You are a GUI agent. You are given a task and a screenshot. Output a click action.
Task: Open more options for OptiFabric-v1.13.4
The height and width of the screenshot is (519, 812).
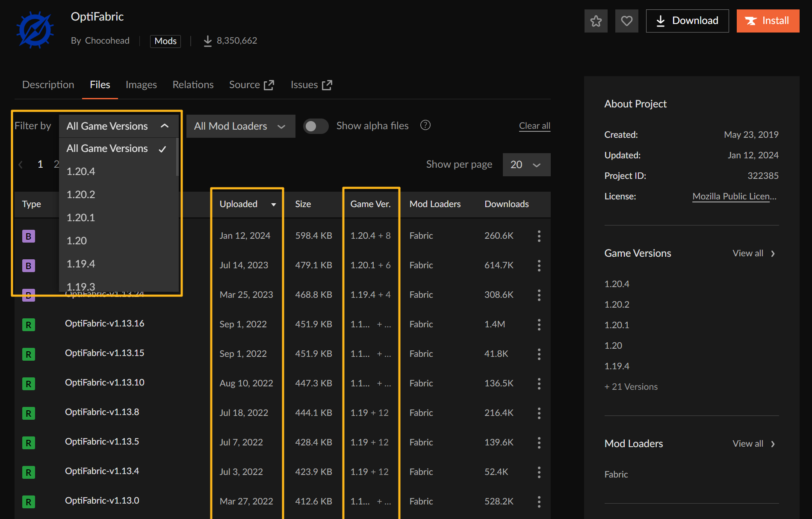click(x=539, y=472)
